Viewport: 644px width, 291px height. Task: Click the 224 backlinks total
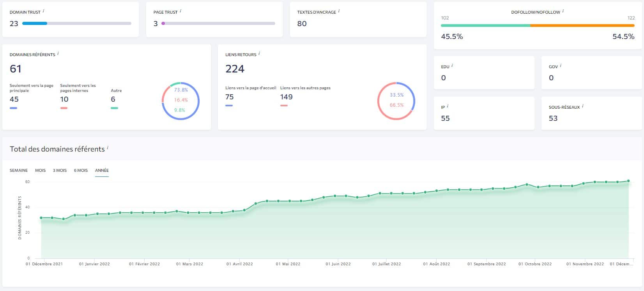pos(235,69)
